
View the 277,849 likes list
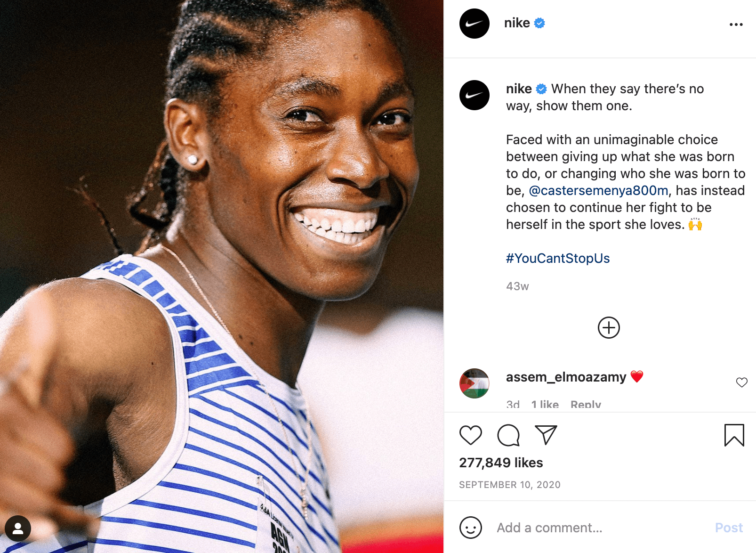tap(501, 463)
